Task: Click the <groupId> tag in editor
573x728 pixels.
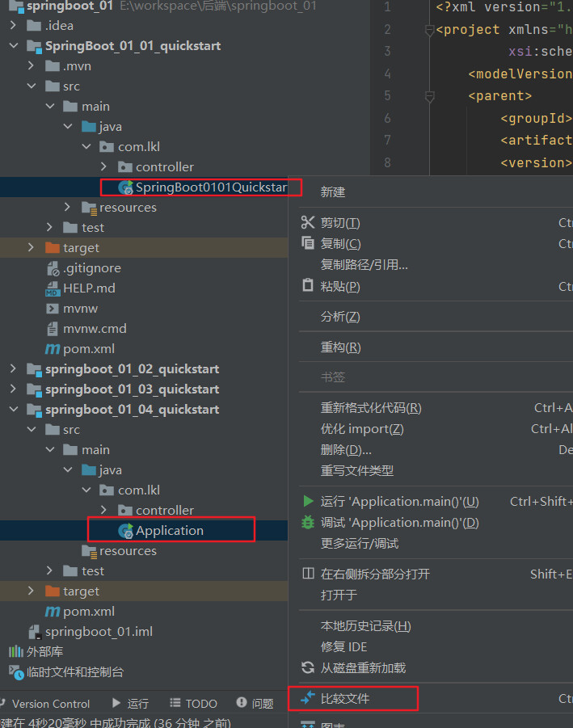Action: pos(536,119)
